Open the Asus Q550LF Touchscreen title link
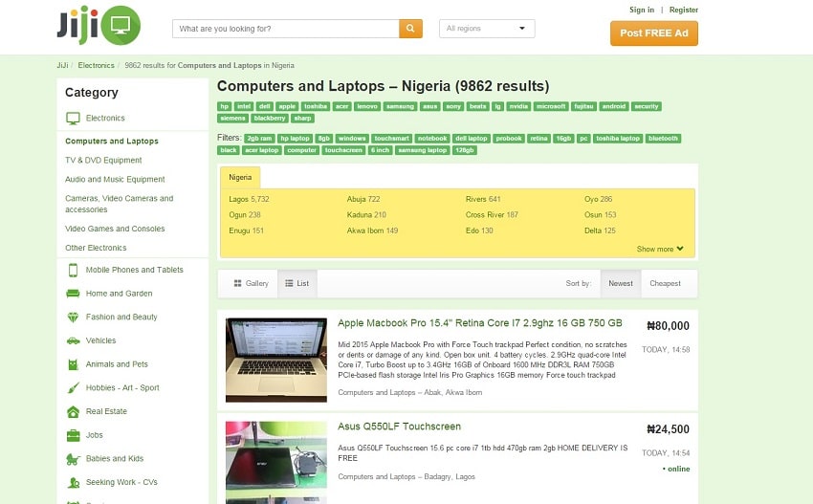Viewport: 813px width, 504px height. point(399,427)
